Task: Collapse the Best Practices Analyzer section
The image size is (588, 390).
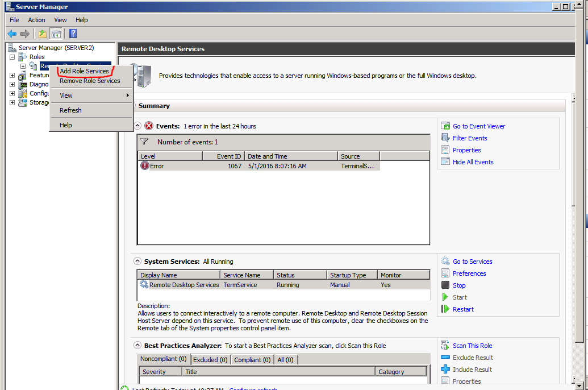Action: point(137,345)
